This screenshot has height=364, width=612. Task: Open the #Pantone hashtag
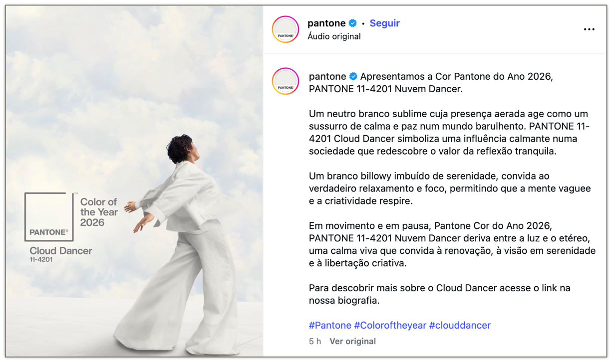(x=330, y=325)
